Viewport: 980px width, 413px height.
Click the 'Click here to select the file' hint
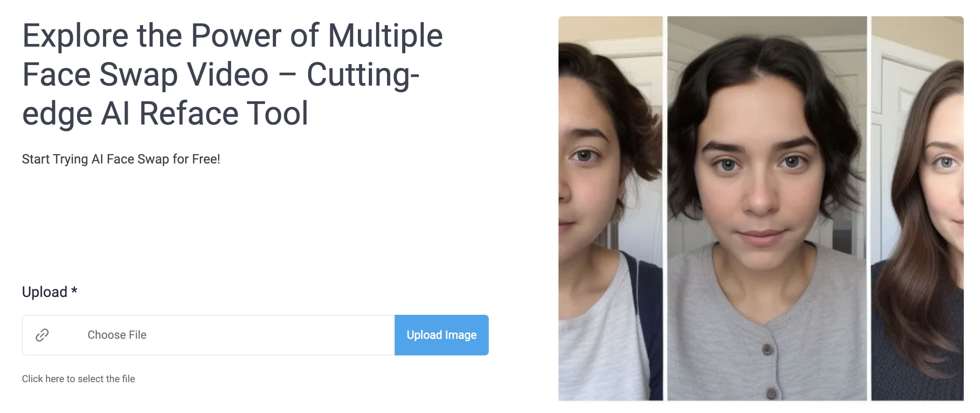click(x=78, y=379)
